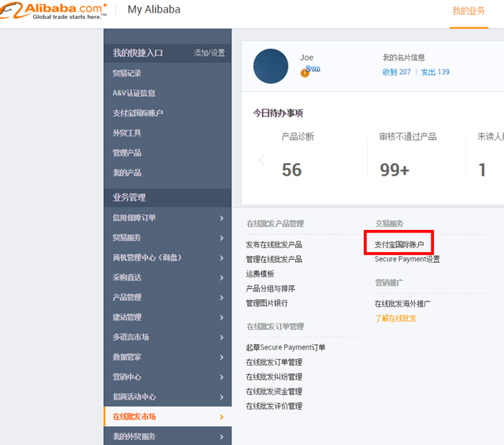Select 在线批发市场 in the sidebar
The height and width of the screenshot is (445, 504).
tap(134, 417)
